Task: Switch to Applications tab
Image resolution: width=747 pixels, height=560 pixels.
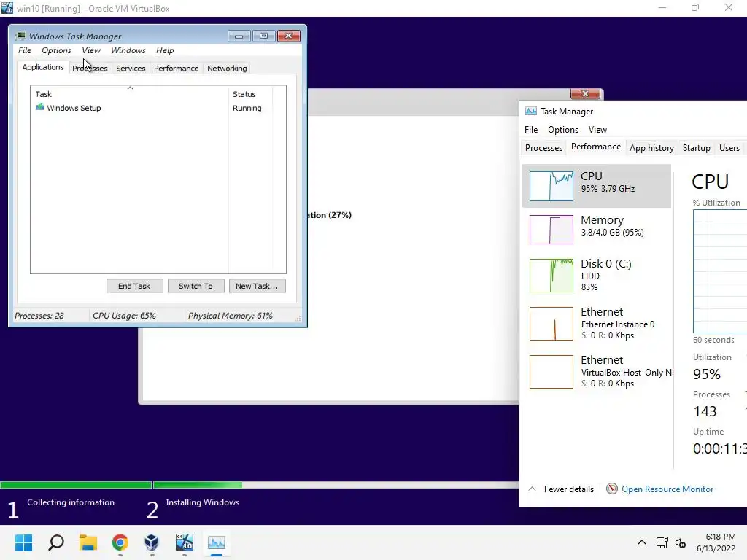Action: coord(43,67)
